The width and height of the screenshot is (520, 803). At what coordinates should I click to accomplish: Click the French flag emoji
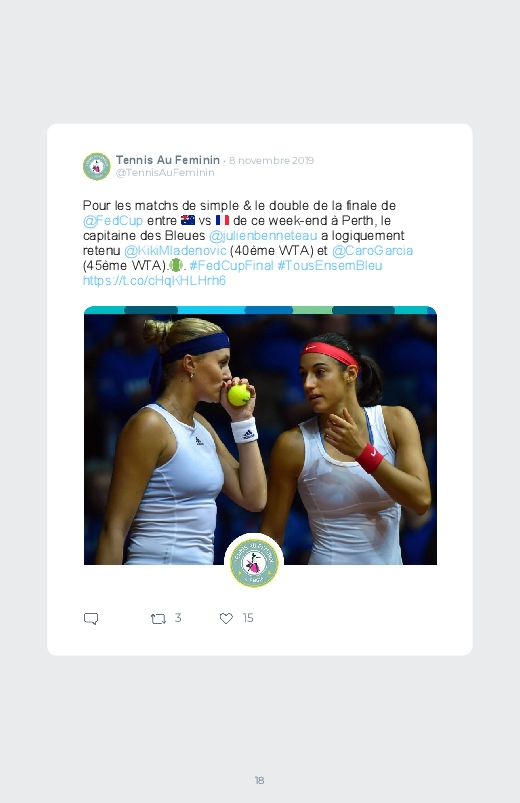(222, 221)
